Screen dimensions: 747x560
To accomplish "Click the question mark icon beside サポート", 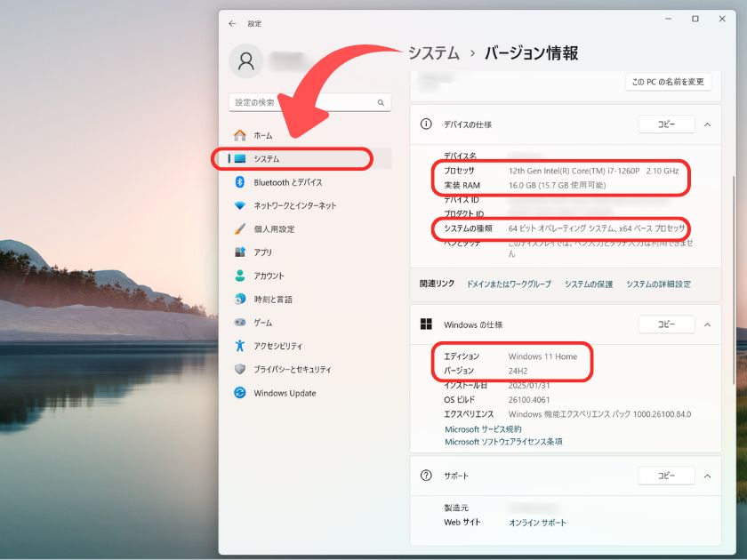I will pyautogui.click(x=426, y=476).
